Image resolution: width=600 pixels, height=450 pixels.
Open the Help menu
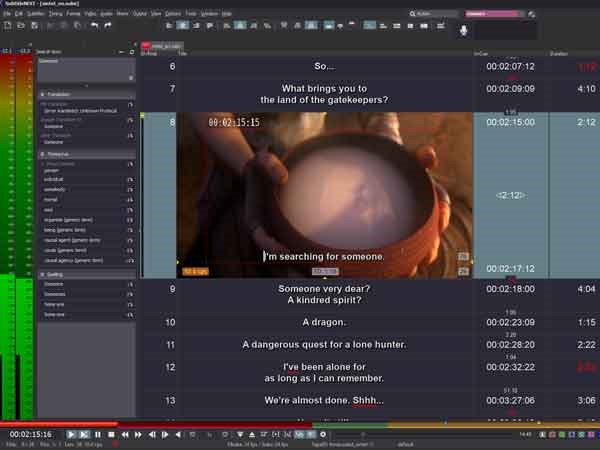[227, 14]
